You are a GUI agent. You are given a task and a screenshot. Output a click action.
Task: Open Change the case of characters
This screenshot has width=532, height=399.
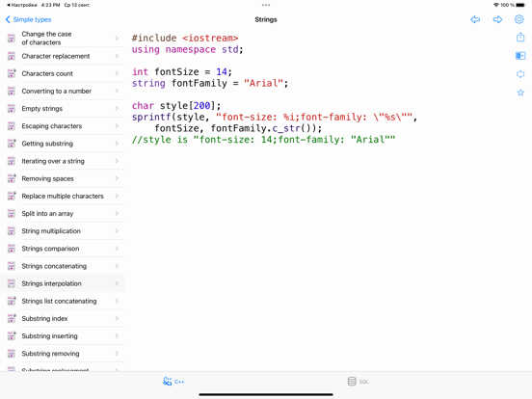[x=63, y=38]
